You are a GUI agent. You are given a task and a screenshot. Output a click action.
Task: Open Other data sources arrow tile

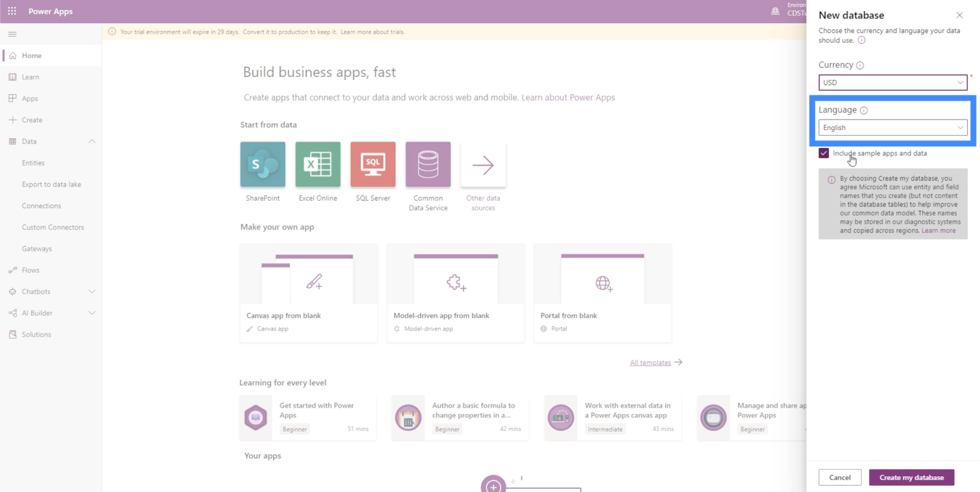point(483,164)
